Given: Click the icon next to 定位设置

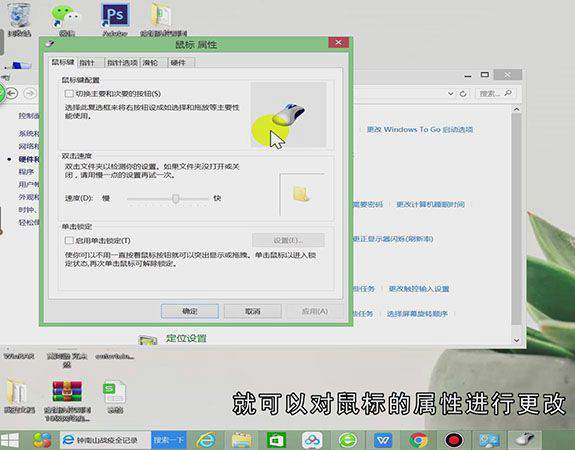Looking at the screenshot, I should tap(148, 340).
